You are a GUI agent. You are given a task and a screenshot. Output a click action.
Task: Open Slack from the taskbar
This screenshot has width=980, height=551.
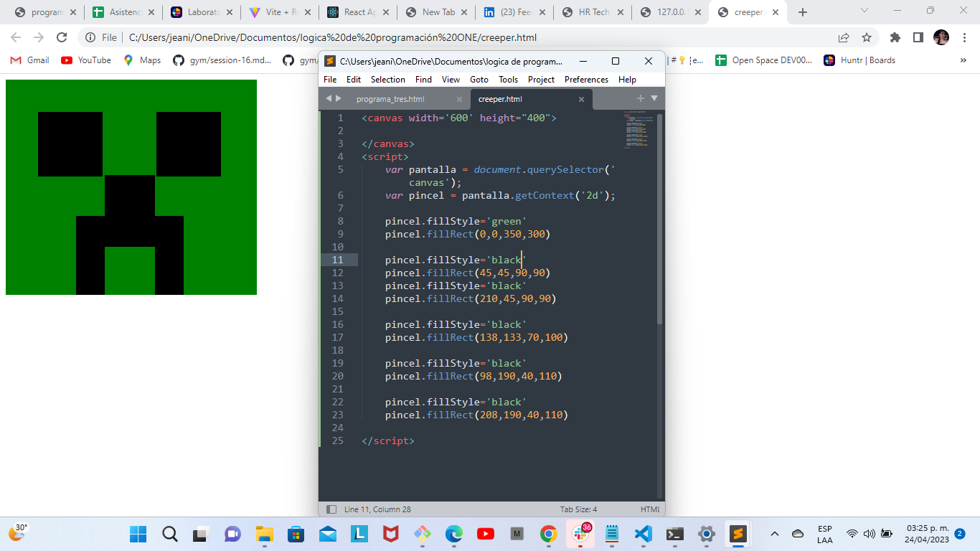[580, 534]
